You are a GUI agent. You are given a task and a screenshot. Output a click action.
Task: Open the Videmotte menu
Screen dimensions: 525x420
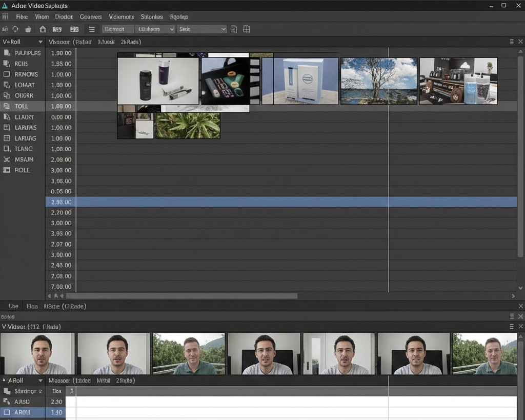click(122, 17)
